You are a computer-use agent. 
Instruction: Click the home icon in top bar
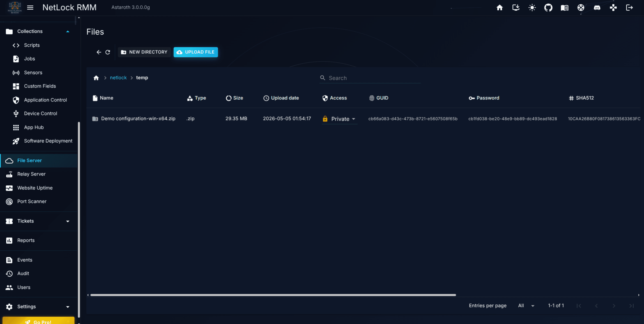tap(499, 7)
